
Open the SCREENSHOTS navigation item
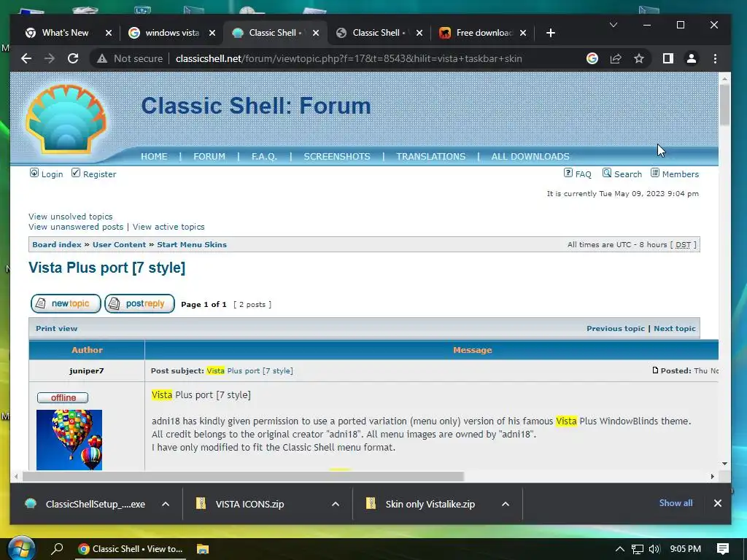point(337,157)
